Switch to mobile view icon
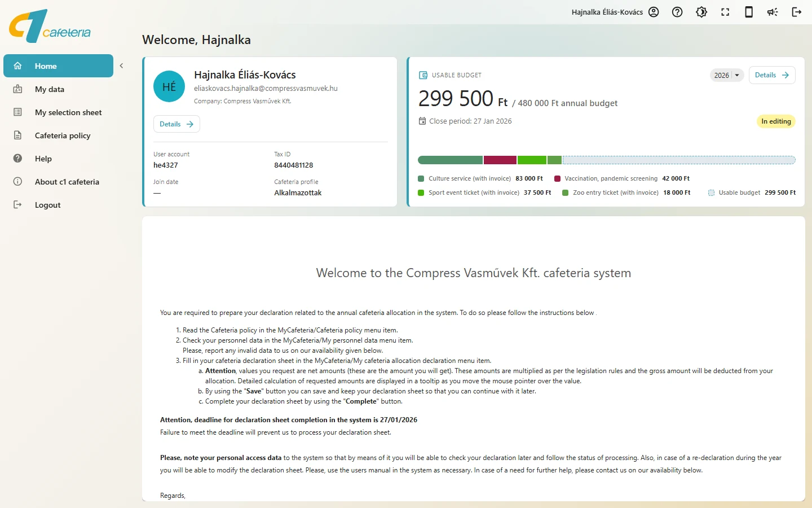 tap(749, 12)
